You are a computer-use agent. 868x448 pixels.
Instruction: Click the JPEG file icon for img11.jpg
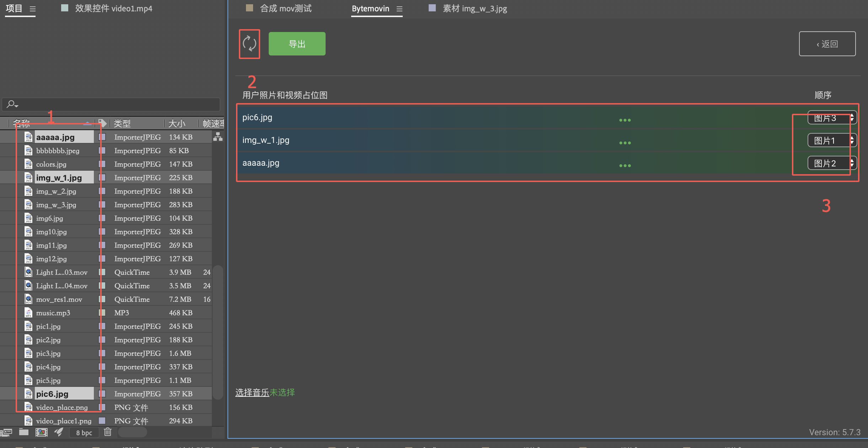28,245
